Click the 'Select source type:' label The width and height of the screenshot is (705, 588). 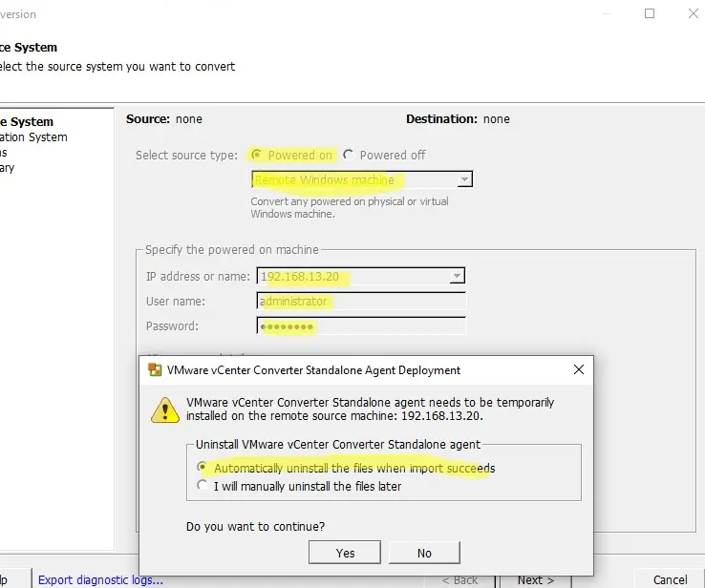(x=186, y=155)
